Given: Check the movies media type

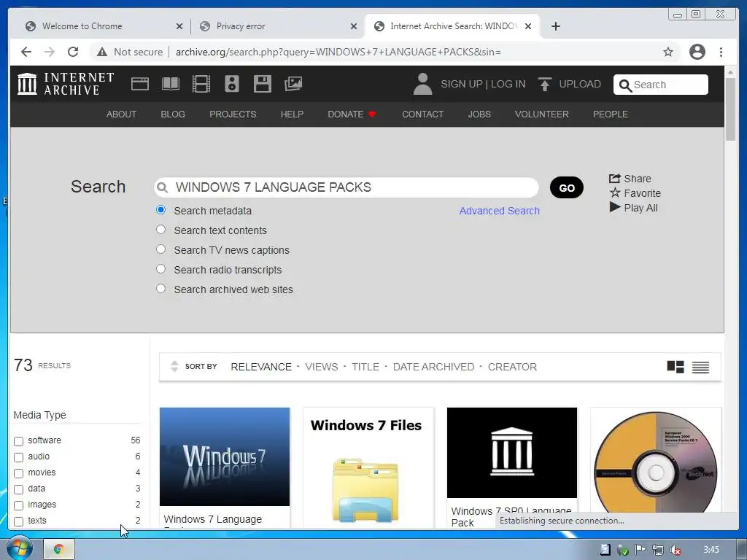Looking at the screenshot, I should (18, 473).
